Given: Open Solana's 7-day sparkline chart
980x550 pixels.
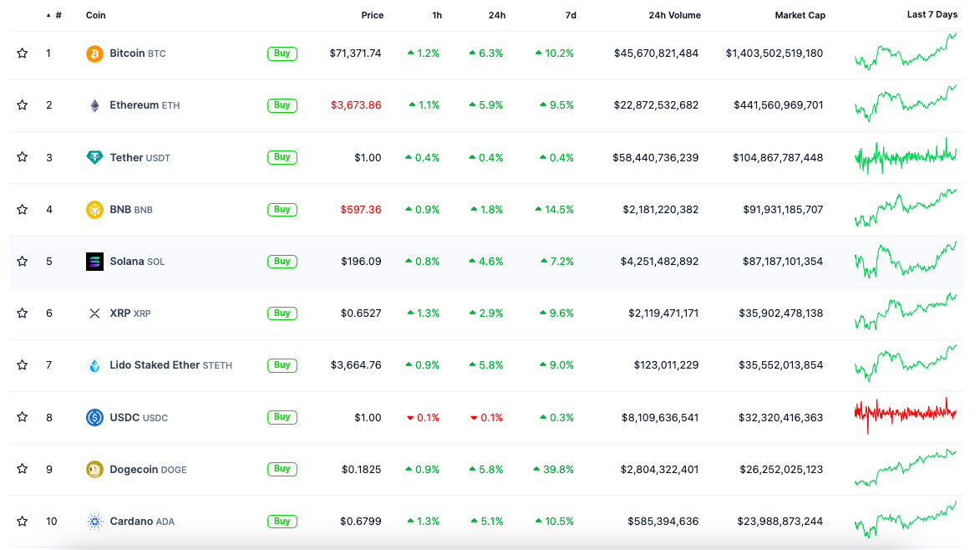Looking at the screenshot, I should pos(905,260).
